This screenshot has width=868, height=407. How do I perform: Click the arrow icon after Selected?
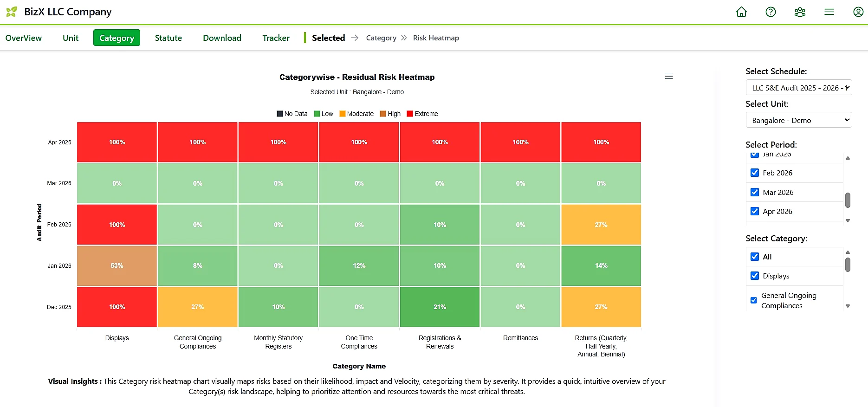click(355, 38)
